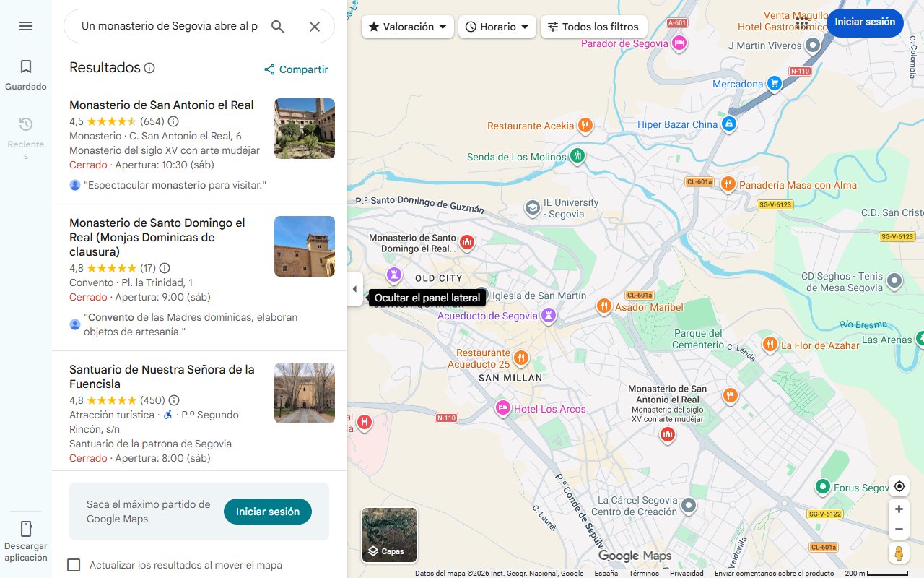Open Todos los filtros options
Image resolution: width=924 pixels, height=578 pixels.
(x=593, y=26)
